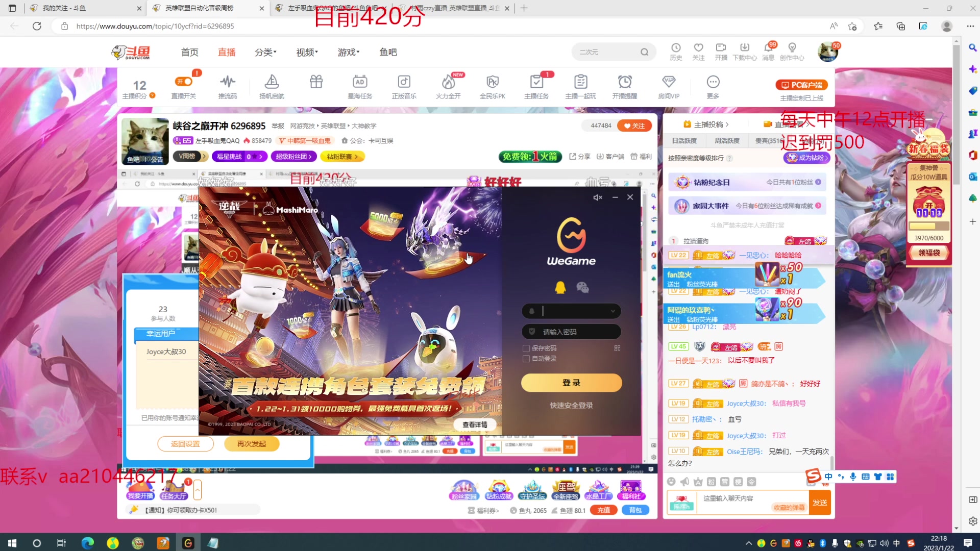Open 星海任务 AD tasks icon
980x551 pixels.
[x=360, y=82]
